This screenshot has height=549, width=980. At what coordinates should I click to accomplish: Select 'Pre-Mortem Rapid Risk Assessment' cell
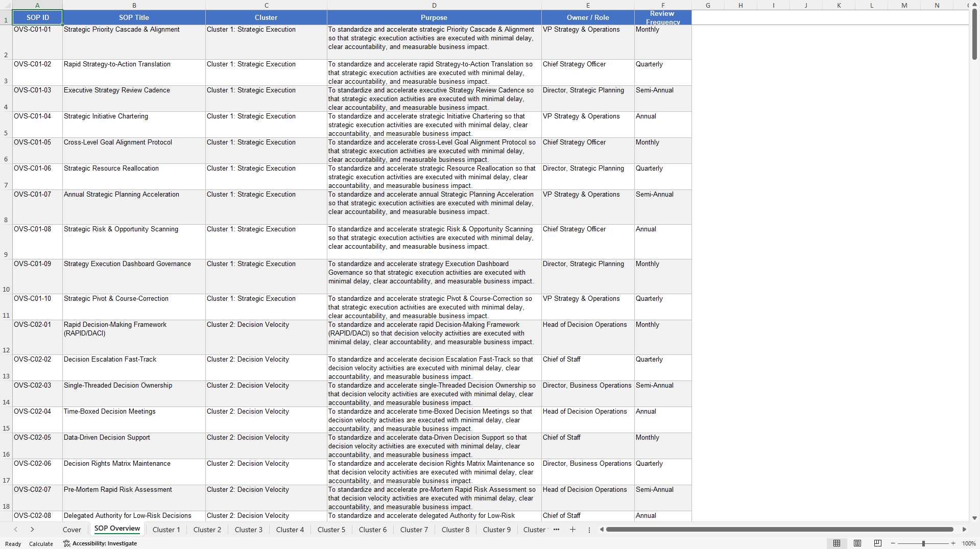point(134,498)
